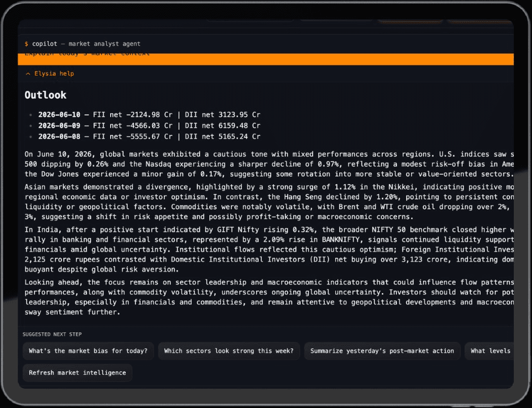Viewport: 532px width, 408px height.
Task: Click the In India GIFT Nifty paragraph
Action: [269, 249]
